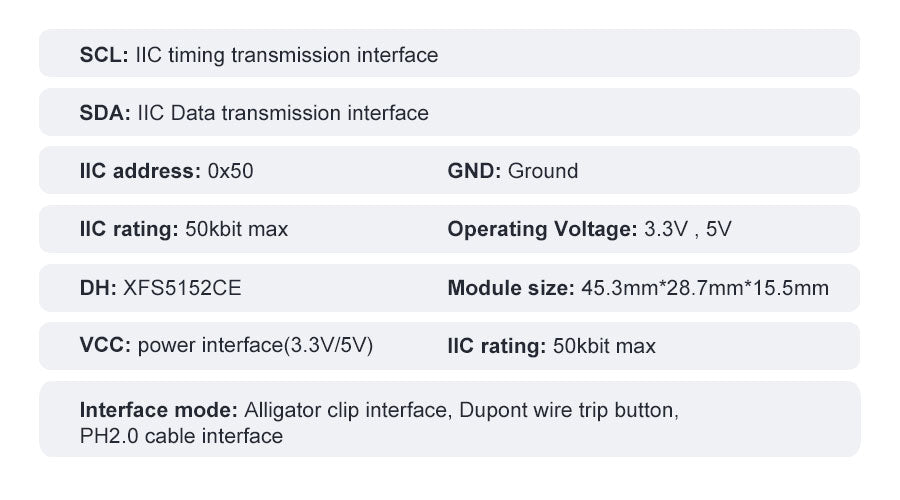
Task: Click the Interface mode label
Action: point(158,410)
